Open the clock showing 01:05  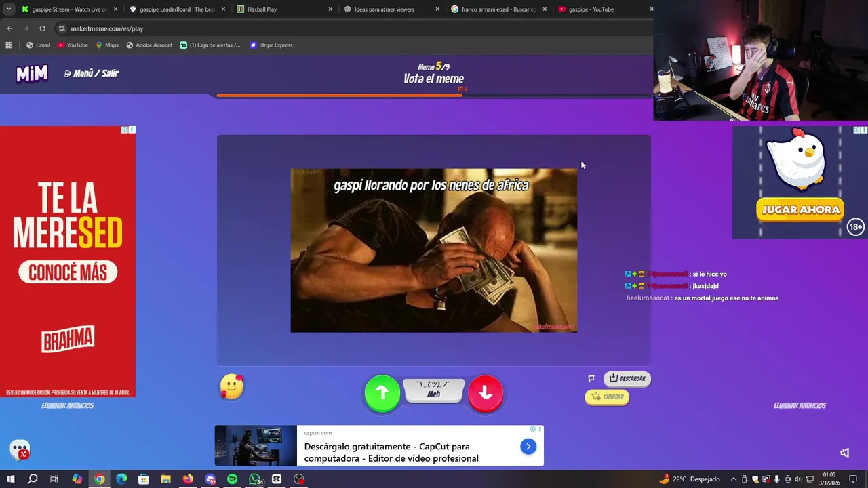[829, 479]
